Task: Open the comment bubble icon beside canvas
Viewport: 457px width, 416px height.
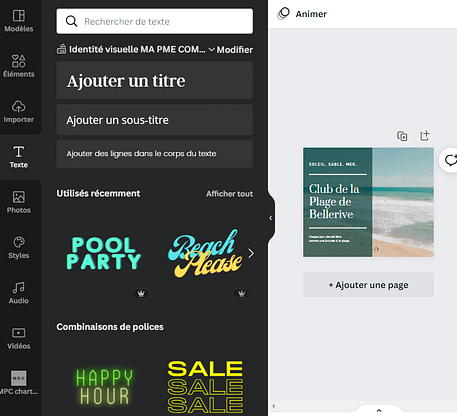Action: [x=450, y=160]
